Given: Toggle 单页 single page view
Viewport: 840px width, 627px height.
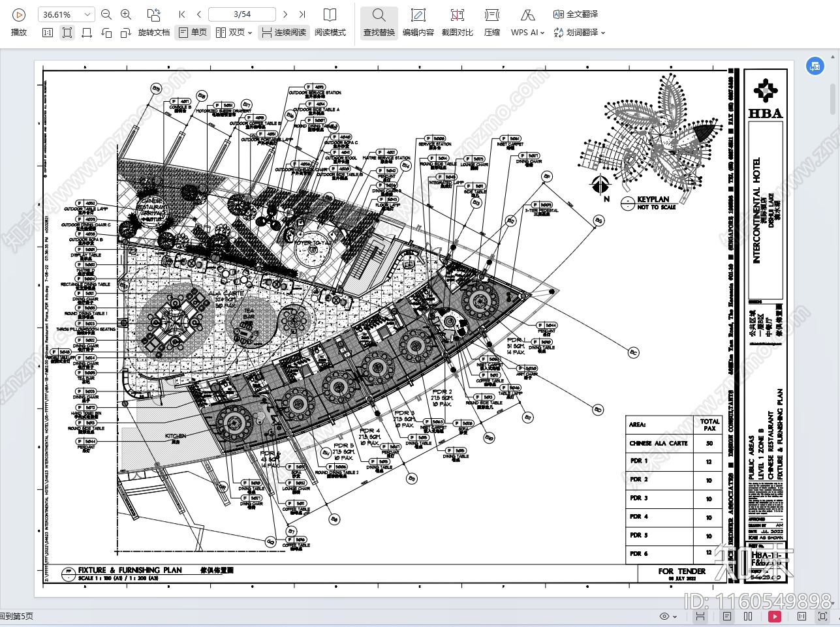Looking at the screenshot, I should click(x=193, y=33).
